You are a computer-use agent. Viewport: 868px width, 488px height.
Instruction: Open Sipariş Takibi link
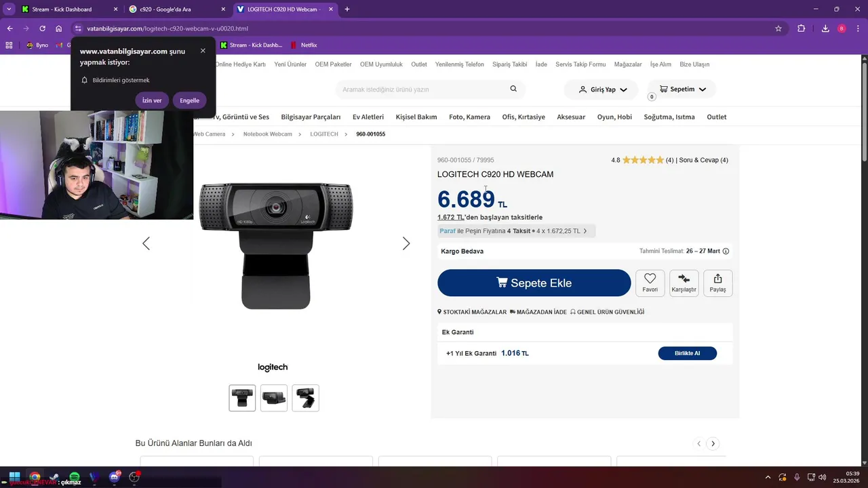pyautogui.click(x=510, y=64)
